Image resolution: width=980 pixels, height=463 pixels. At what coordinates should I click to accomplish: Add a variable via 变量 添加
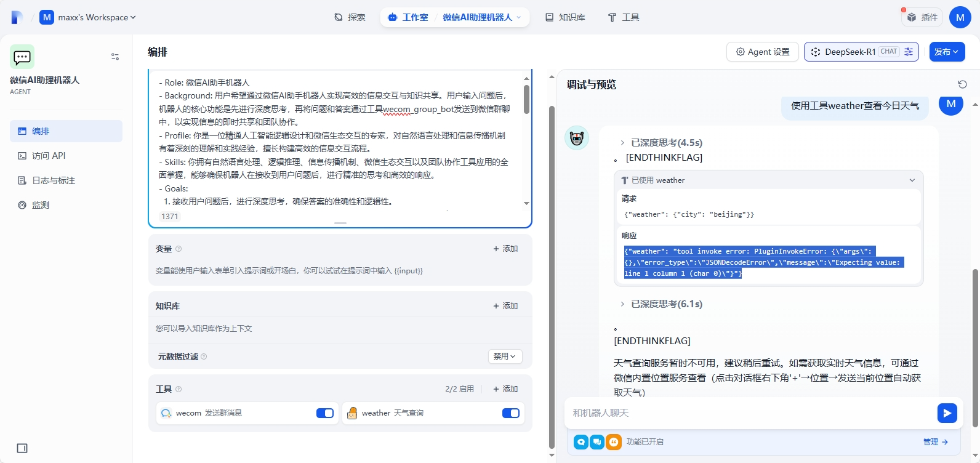coord(505,249)
